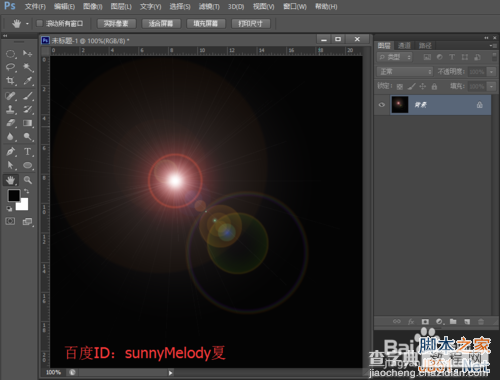
Task: Select the Hand tool in the toolbox
Action: click(x=10, y=180)
